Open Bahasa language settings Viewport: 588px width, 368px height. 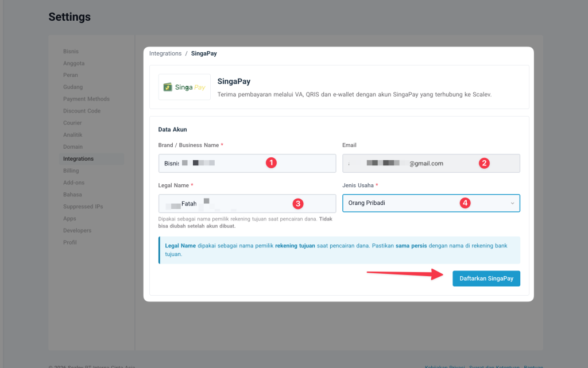pyautogui.click(x=72, y=195)
